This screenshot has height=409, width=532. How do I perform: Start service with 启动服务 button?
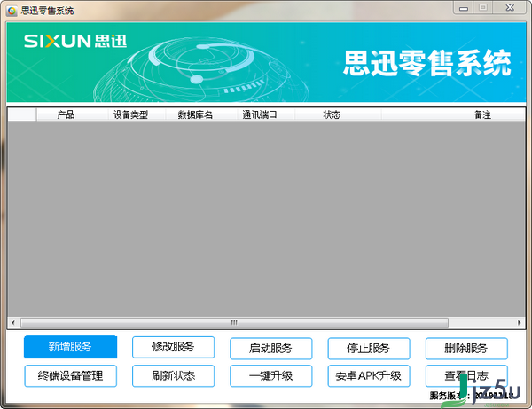point(270,349)
